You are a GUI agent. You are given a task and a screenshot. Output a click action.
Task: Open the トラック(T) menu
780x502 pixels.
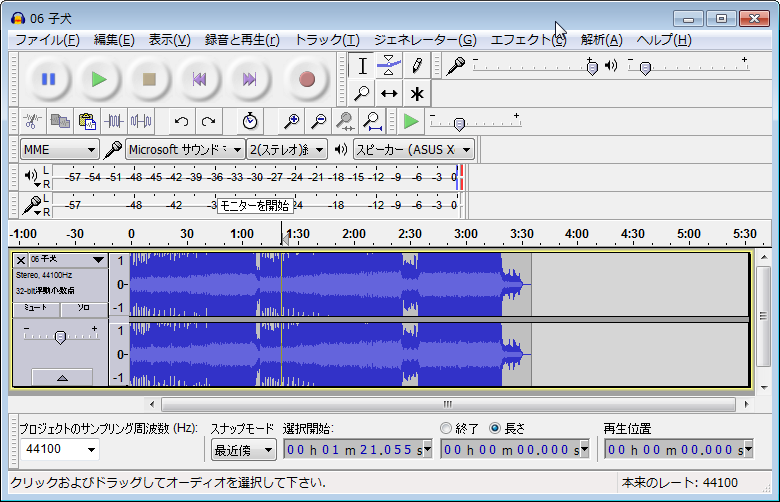click(327, 40)
